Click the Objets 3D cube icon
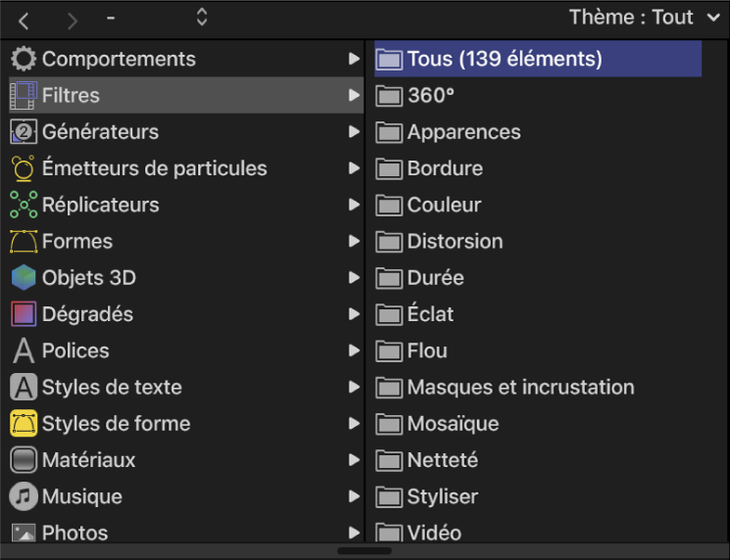 (x=24, y=278)
